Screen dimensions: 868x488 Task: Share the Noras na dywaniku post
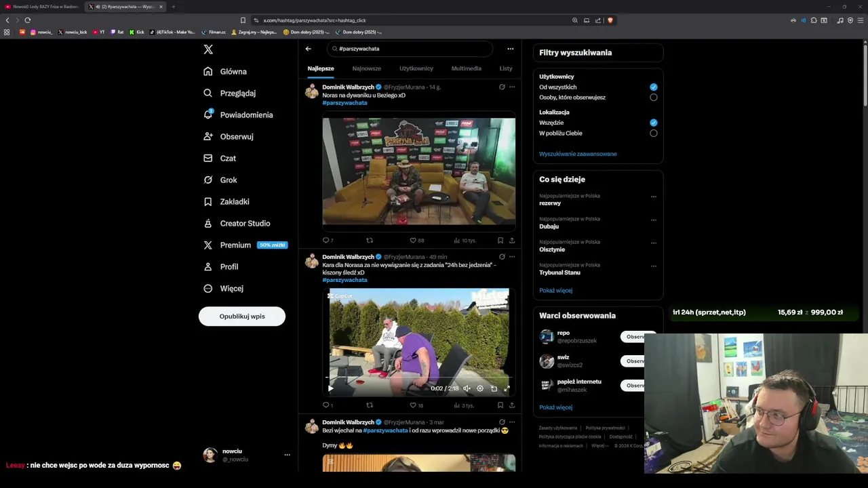tap(512, 240)
